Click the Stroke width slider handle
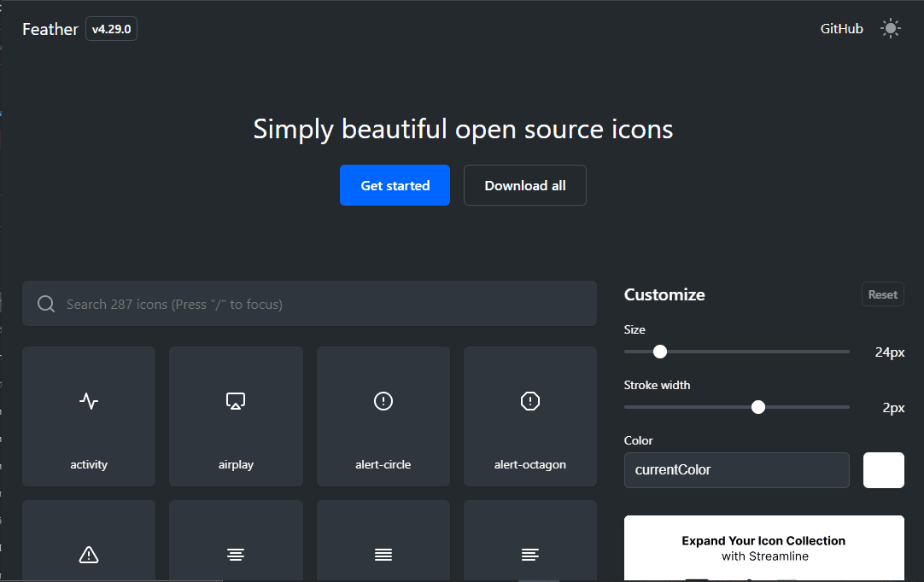The width and height of the screenshot is (924, 582). click(x=758, y=407)
